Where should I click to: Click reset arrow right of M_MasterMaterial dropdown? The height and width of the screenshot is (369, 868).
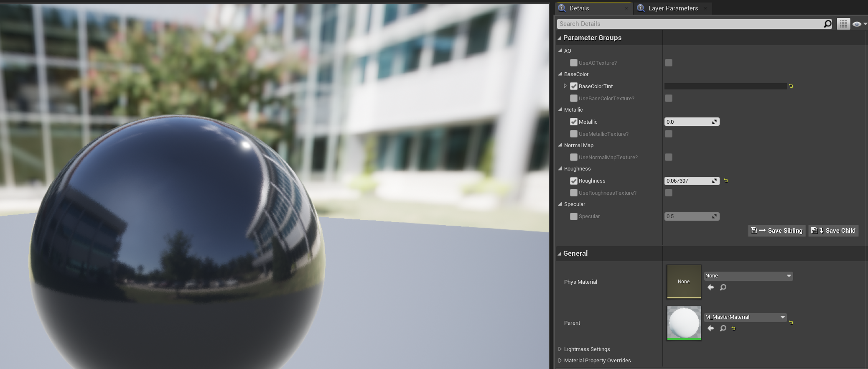[791, 322]
